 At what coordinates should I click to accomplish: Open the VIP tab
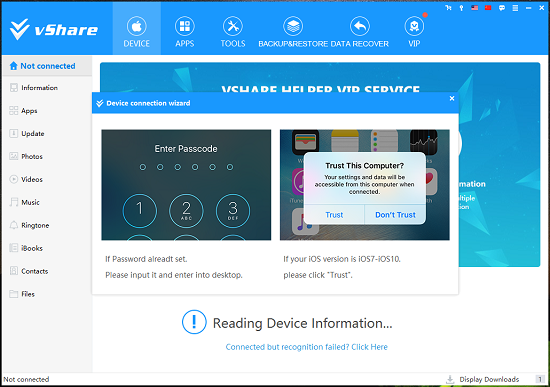tap(414, 32)
